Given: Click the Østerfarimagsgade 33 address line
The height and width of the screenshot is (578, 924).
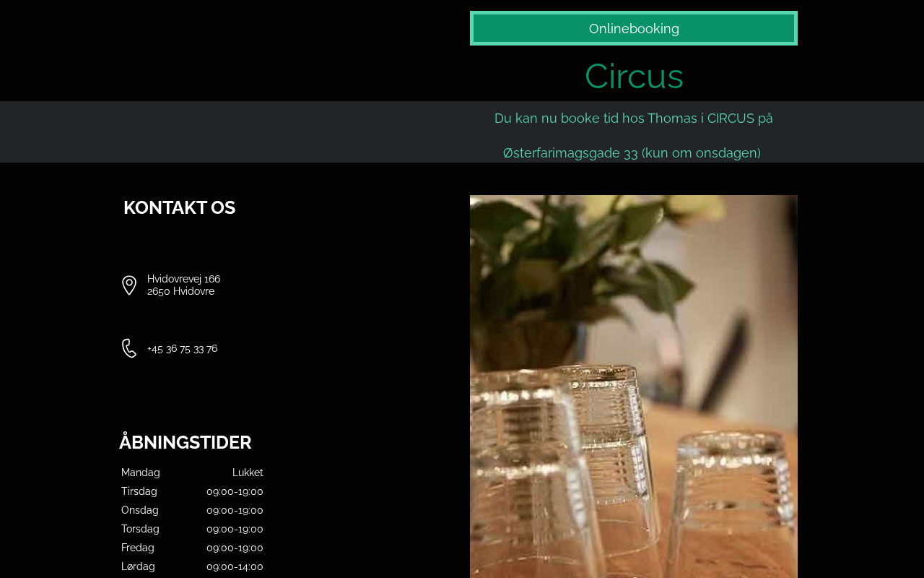Looking at the screenshot, I should [632, 153].
